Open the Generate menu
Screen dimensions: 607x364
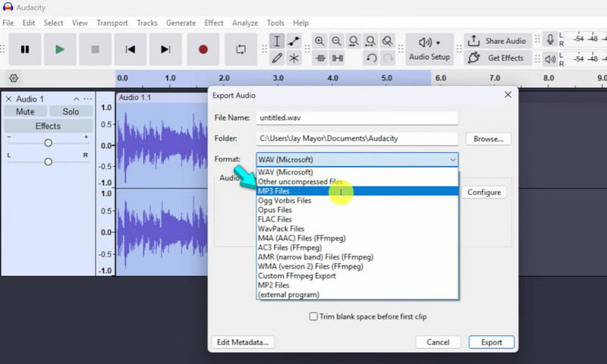(x=181, y=23)
